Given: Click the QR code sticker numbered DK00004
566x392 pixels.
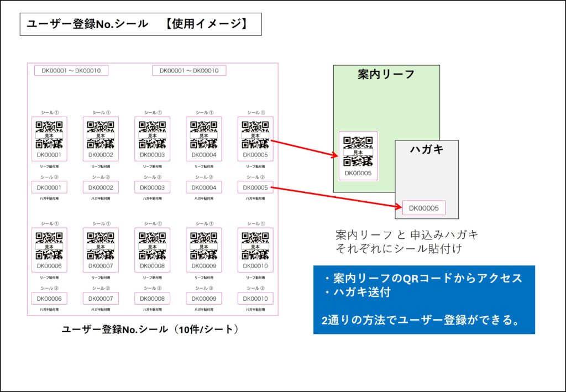Looking at the screenshot, I should pyautogui.click(x=203, y=138).
